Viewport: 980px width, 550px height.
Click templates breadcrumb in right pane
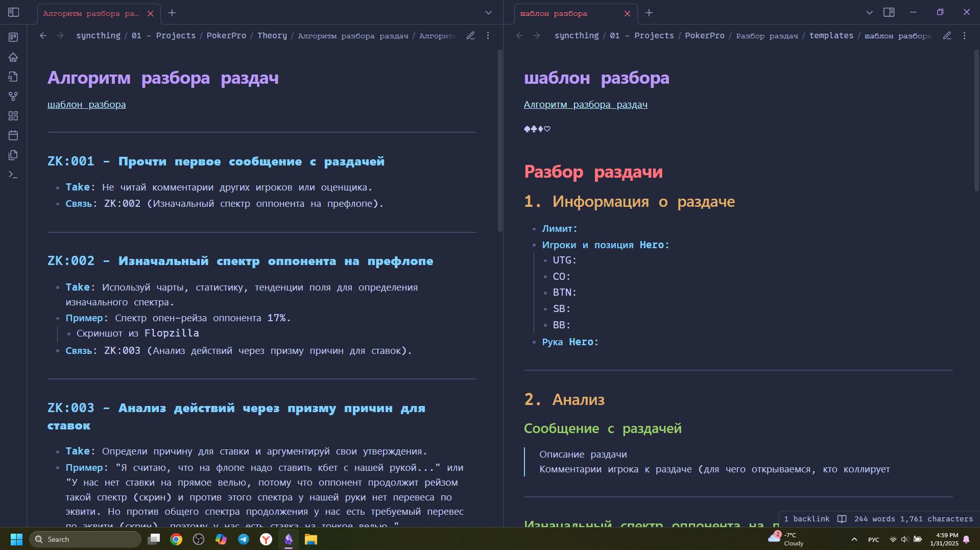pos(831,36)
